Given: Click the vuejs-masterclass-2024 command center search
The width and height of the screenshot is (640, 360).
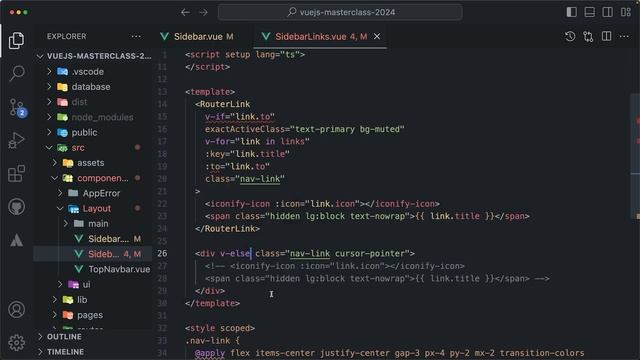Looking at the screenshot, I should [x=340, y=12].
